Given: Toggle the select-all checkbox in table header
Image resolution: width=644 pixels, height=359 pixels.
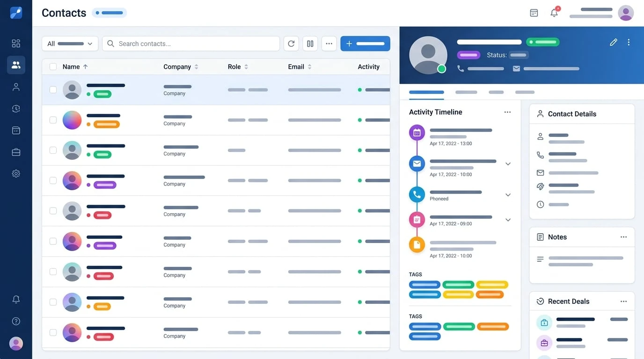Looking at the screenshot, I should point(53,67).
